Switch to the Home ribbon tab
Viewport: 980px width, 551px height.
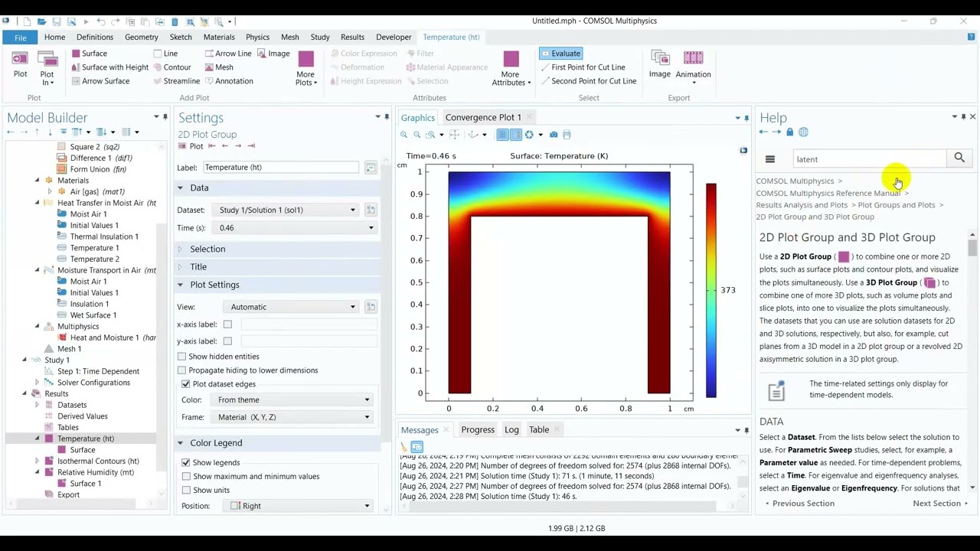54,37
